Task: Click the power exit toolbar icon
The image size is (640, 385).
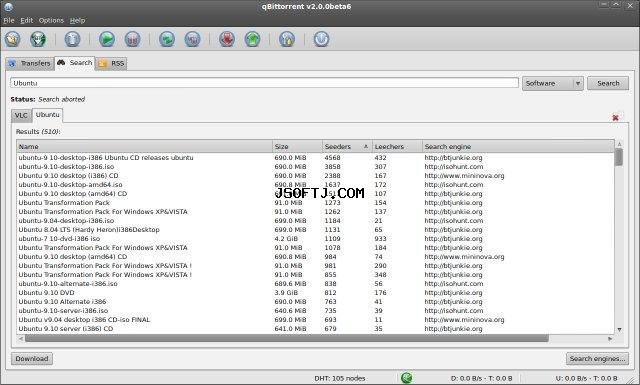Action: (x=322, y=39)
